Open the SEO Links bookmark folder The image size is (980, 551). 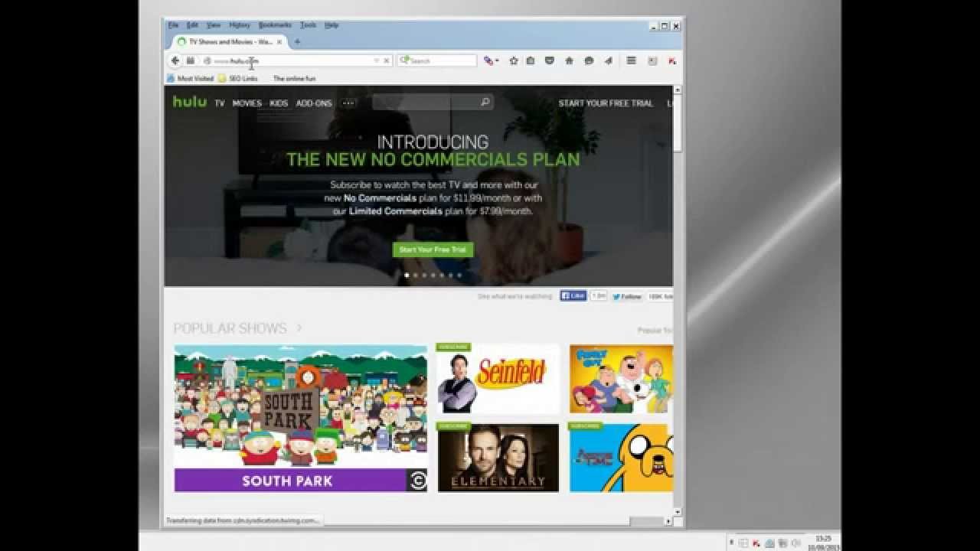pos(238,78)
